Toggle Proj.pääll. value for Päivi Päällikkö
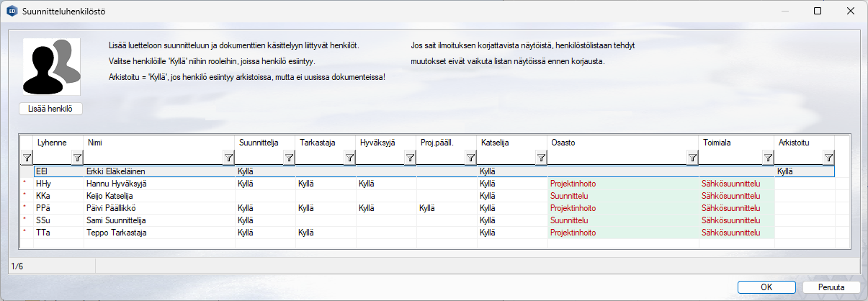 [x=446, y=207]
